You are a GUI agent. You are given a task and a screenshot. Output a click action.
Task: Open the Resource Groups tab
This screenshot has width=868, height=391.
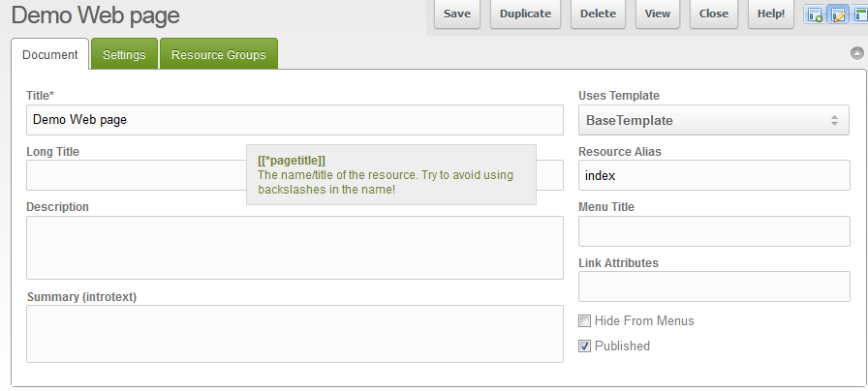(218, 55)
